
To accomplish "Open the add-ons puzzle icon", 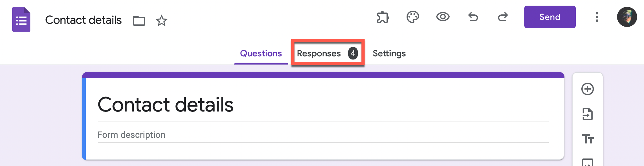I will pyautogui.click(x=383, y=17).
